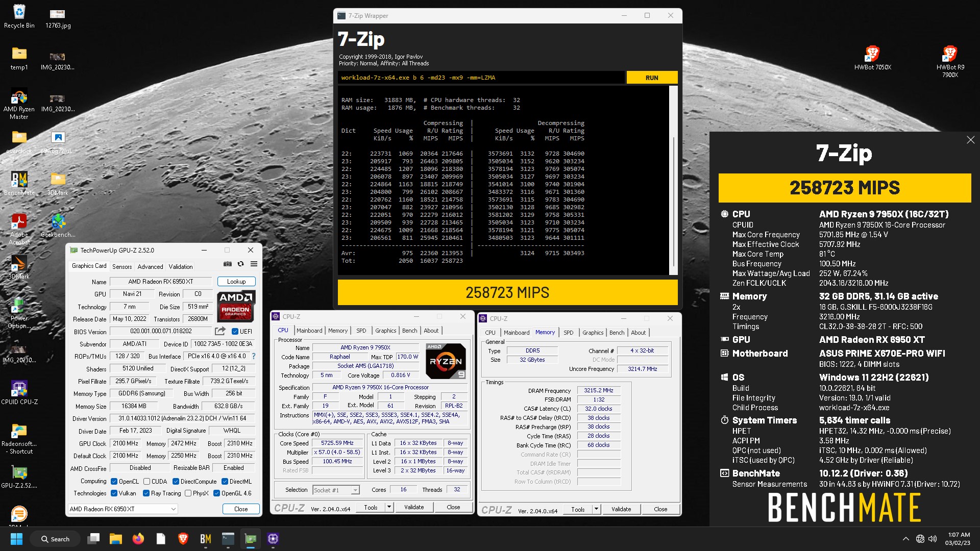Image resolution: width=980 pixels, height=551 pixels.
Task: Click 7-Zip command line input field
Action: 481,78
